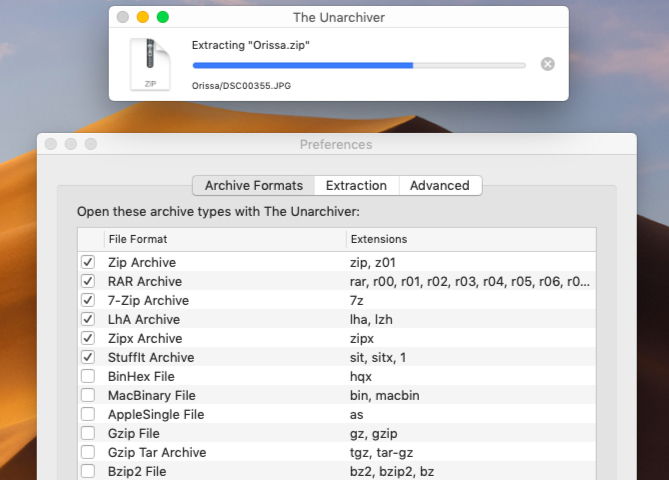Open the Advanced tab

point(439,185)
